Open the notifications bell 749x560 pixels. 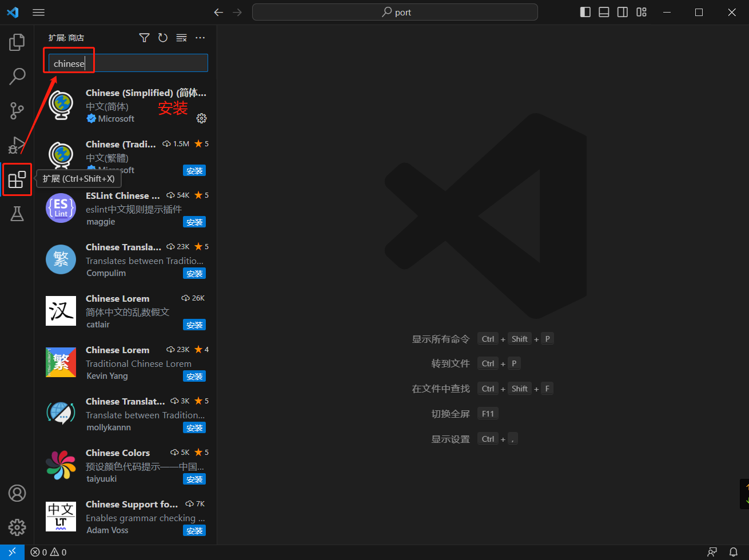pyautogui.click(x=734, y=552)
